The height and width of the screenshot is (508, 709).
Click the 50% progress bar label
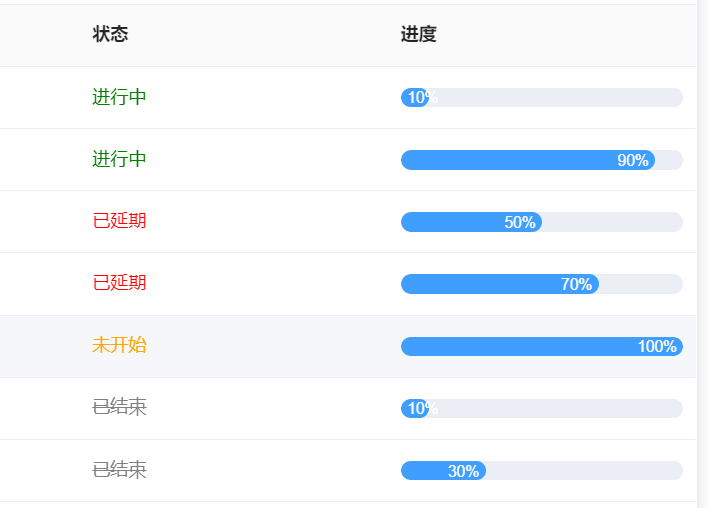[x=519, y=222]
